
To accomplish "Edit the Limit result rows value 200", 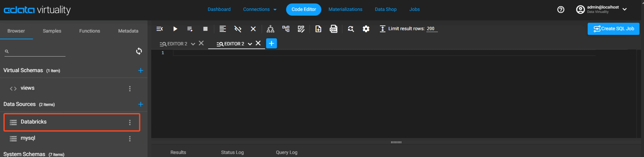I will tap(432, 29).
